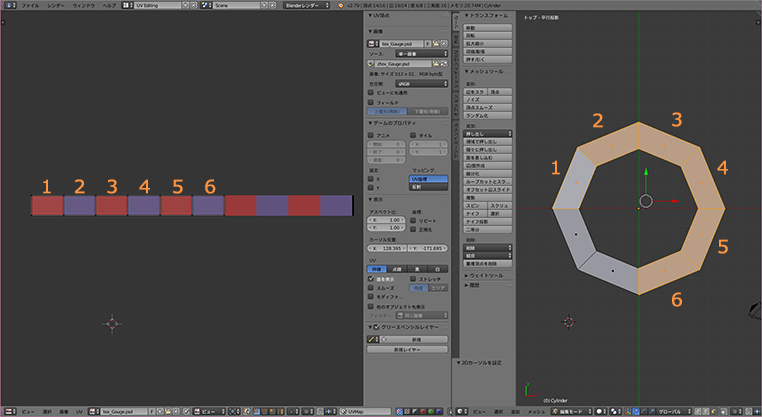Click the 回転 transform button

click(x=488, y=35)
